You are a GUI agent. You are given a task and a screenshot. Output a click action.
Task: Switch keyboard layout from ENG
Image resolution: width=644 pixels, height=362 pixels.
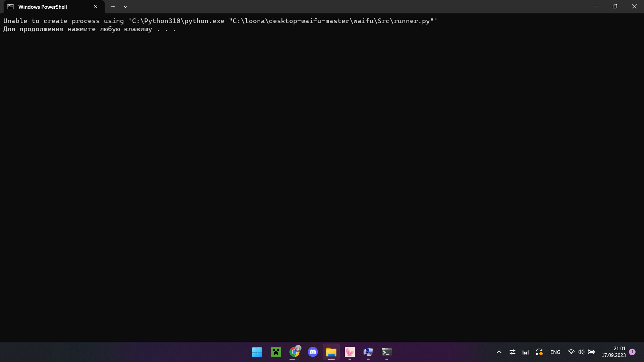click(555, 352)
